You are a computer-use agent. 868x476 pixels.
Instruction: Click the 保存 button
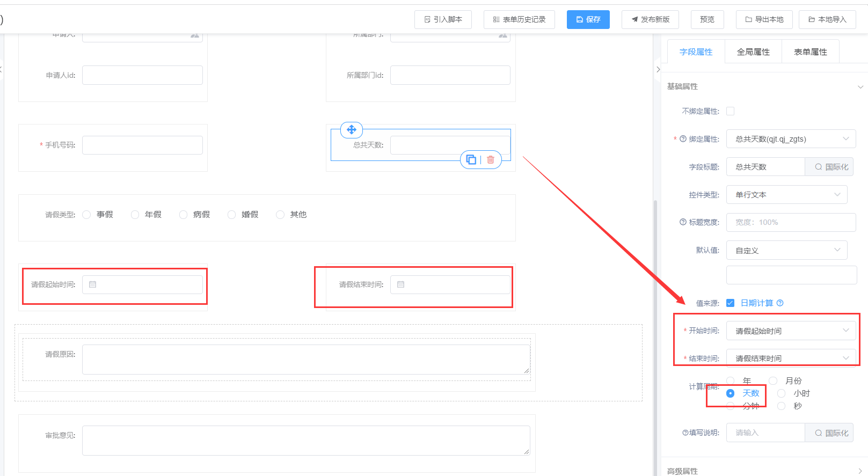click(x=588, y=19)
